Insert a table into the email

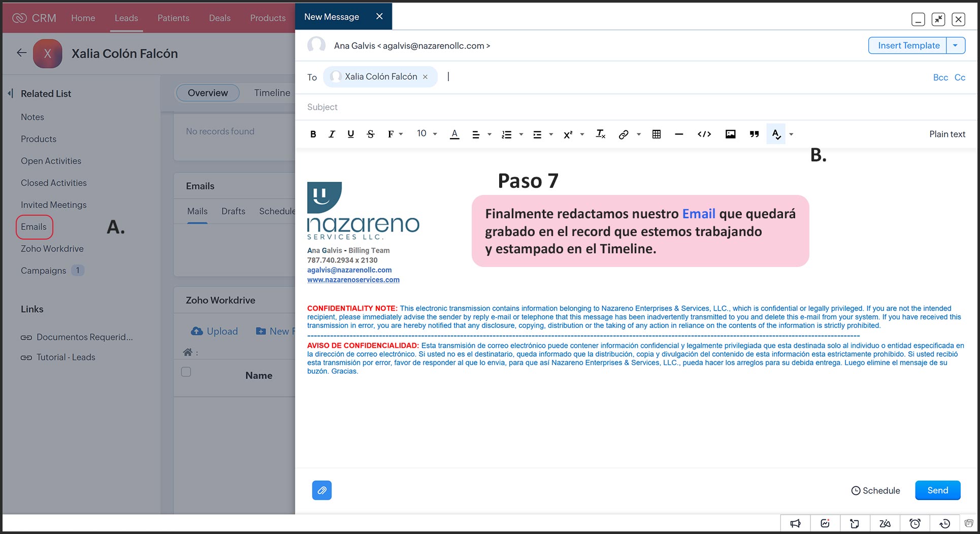click(656, 134)
